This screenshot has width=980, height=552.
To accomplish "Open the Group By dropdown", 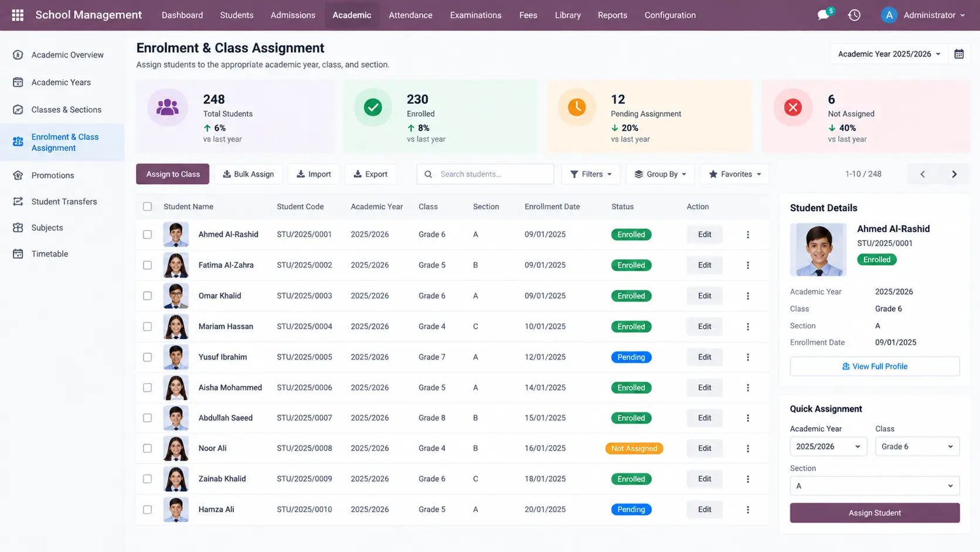I will pos(660,174).
